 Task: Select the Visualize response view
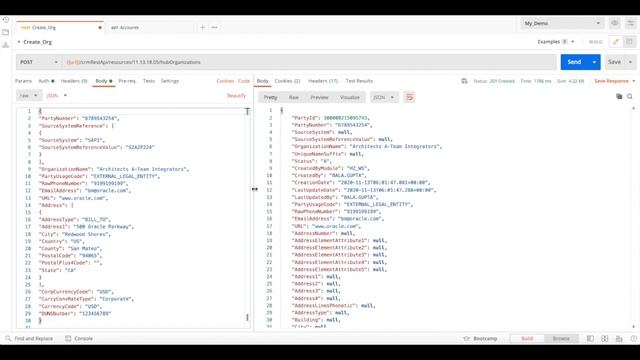tap(350, 97)
